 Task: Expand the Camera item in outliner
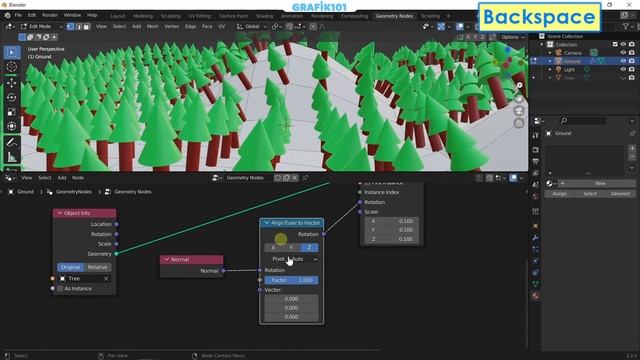(x=550, y=53)
